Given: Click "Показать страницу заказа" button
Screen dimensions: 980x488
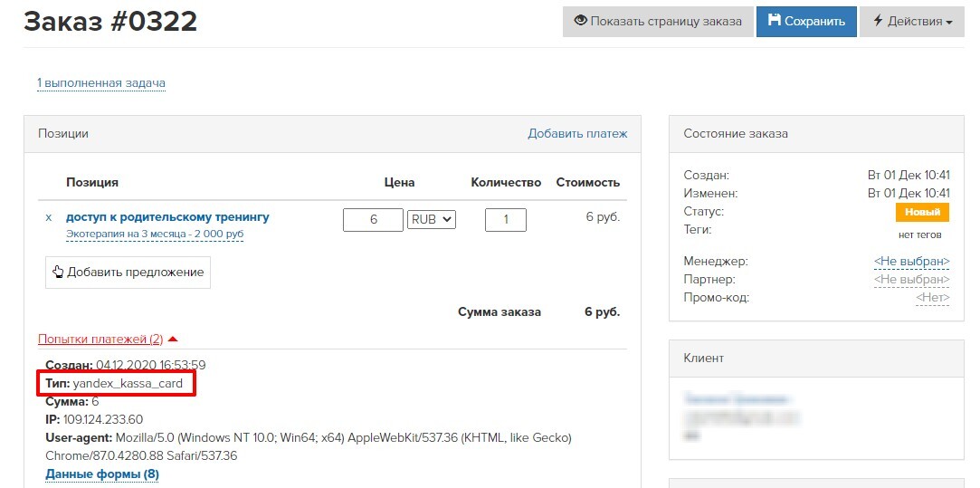Looking at the screenshot, I should point(658,21).
